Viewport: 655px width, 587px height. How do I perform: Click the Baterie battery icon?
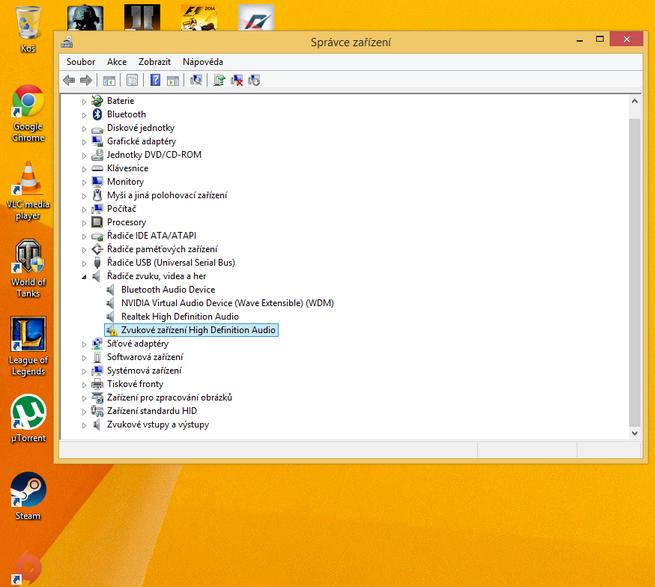[97, 100]
